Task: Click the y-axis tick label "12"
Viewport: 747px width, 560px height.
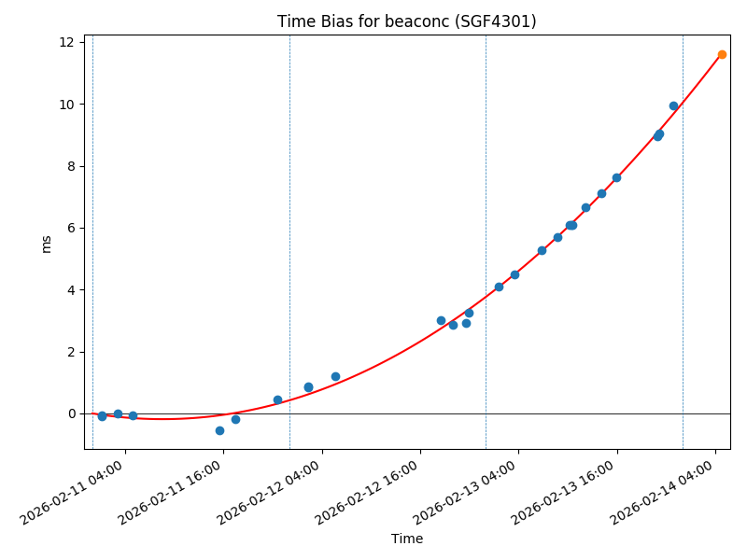Action: [x=67, y=42]
